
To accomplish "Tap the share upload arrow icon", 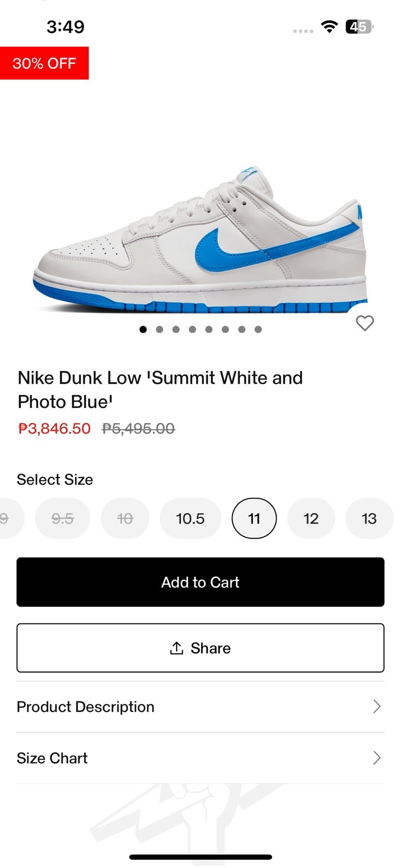I will point(177,648).
